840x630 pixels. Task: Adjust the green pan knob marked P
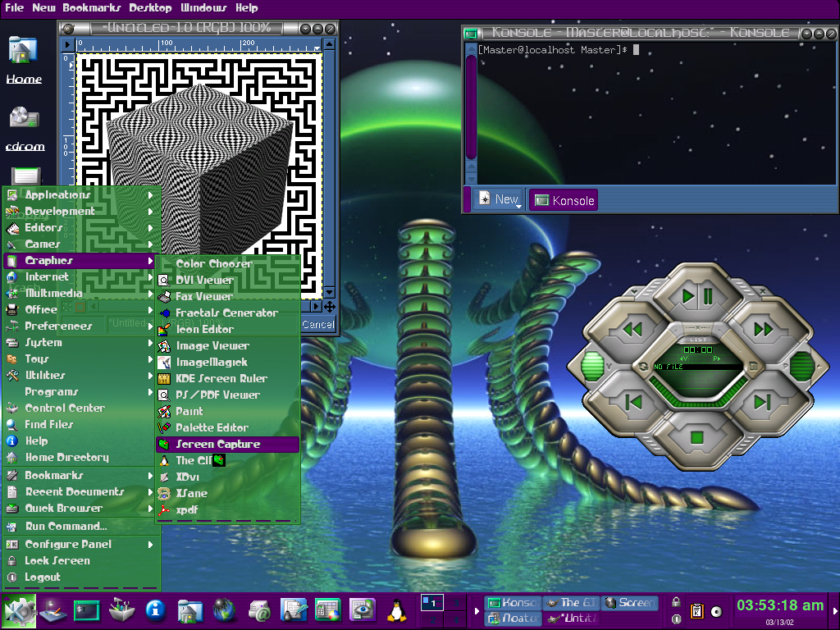(802, 366)
